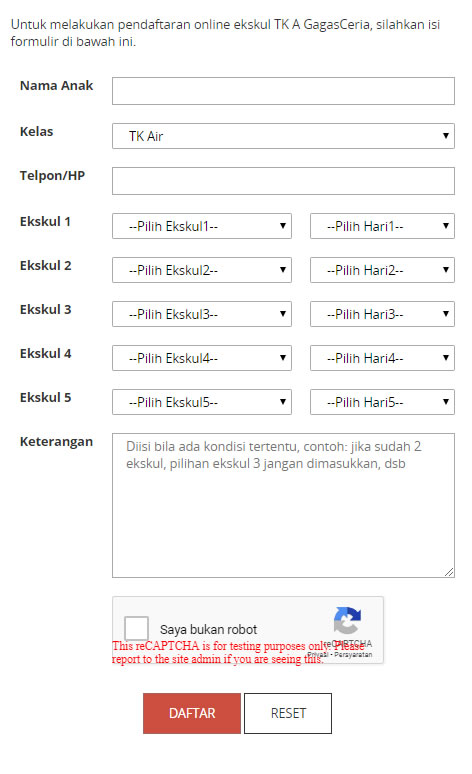Expand the Pilih Ekskul5 dropdown
The height and width of the screenshot is (774, 472).
(201, 402)
